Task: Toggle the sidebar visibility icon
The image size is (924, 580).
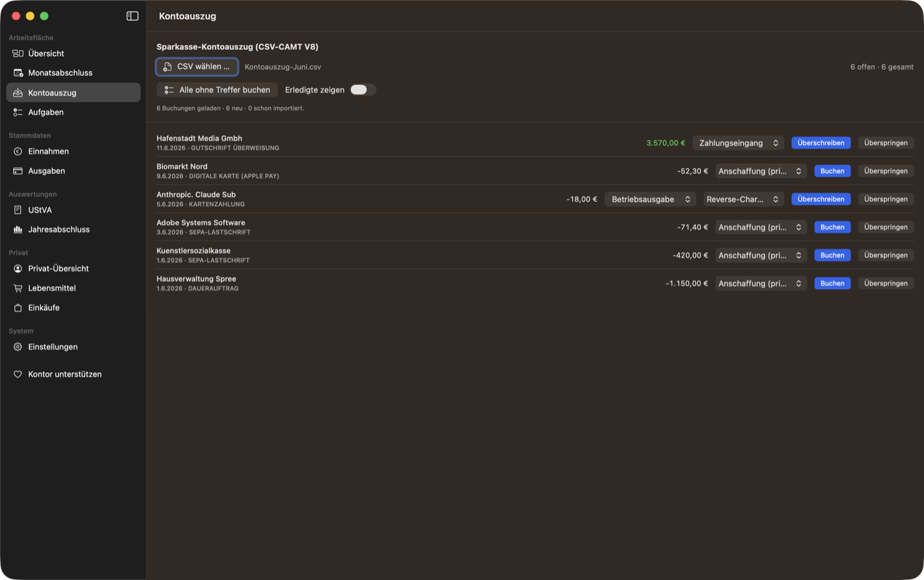Action: pos(132,16)
